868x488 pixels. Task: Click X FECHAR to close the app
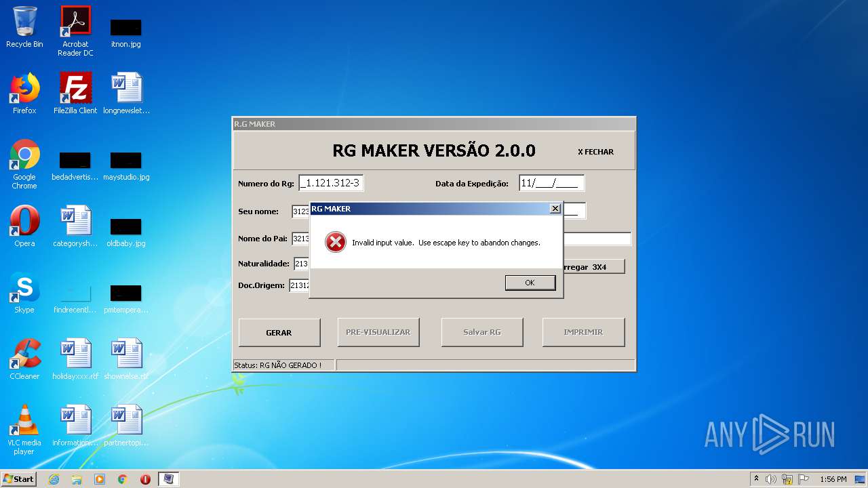(x=595, y=152)
